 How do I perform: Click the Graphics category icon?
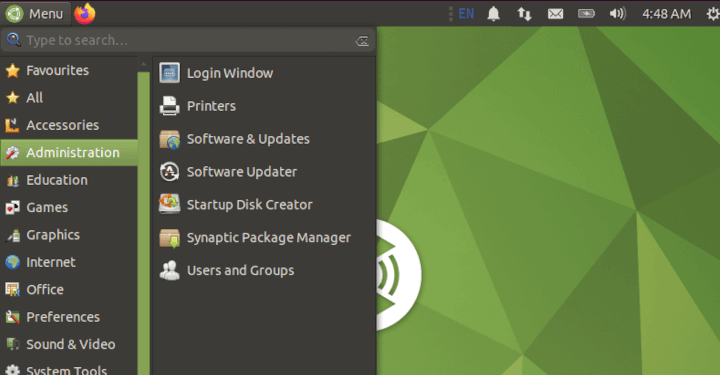click(12, 235)
